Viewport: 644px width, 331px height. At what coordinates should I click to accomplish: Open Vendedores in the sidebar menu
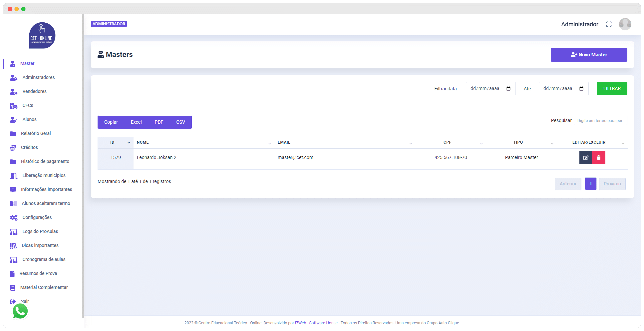tap(34, 91)
